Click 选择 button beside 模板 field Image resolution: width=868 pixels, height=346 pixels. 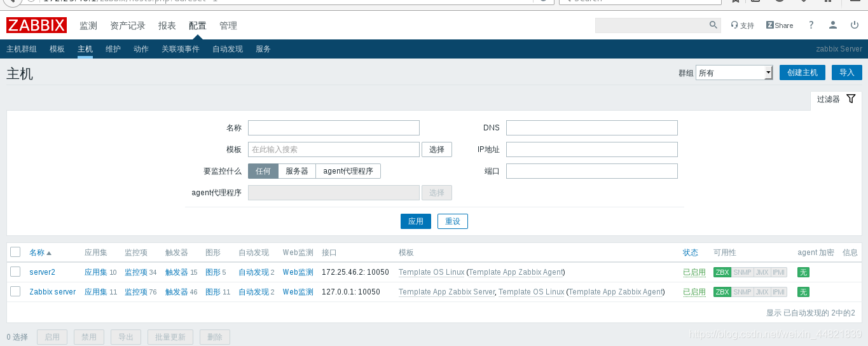(437, 149)
